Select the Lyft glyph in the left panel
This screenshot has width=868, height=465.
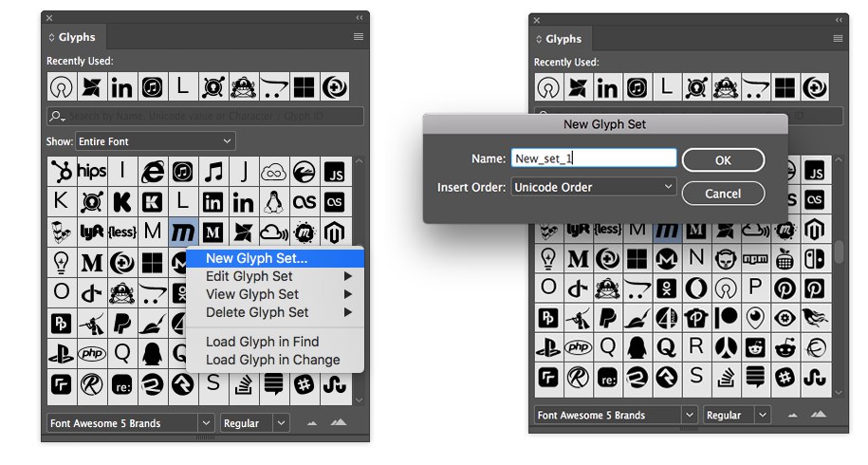tap(92, 232)
